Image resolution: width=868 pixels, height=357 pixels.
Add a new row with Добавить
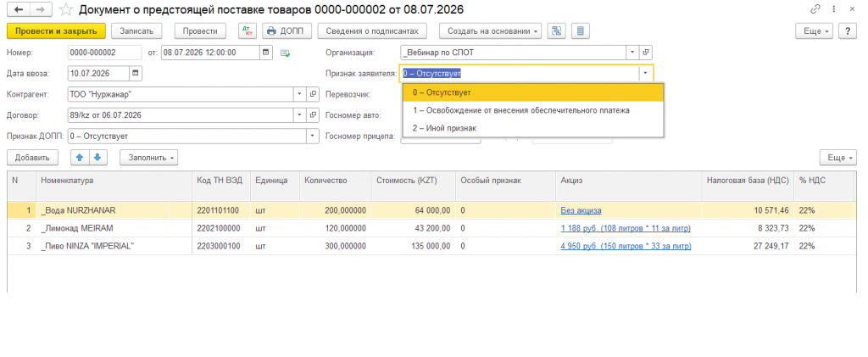coord(32,158)
